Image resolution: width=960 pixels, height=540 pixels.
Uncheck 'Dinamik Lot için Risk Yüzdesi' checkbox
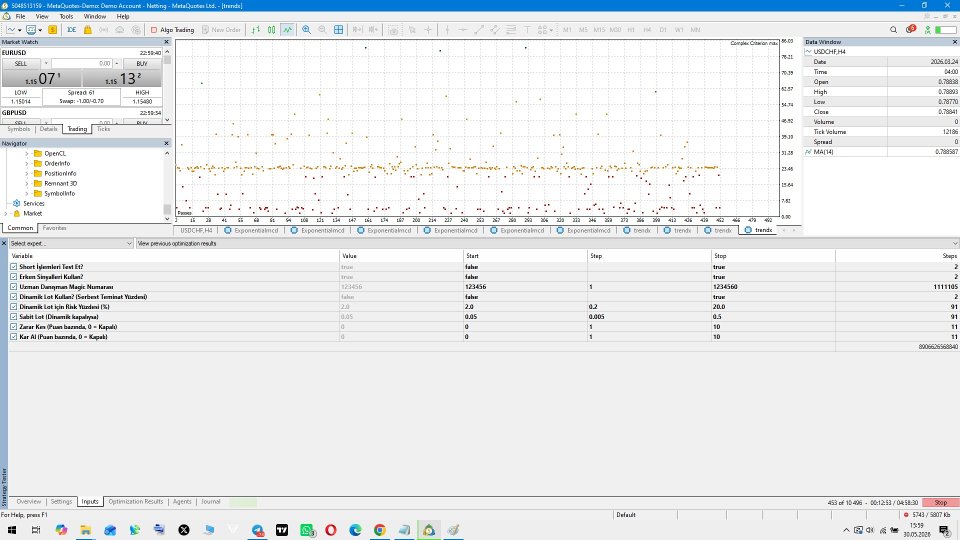pos(13,307)
